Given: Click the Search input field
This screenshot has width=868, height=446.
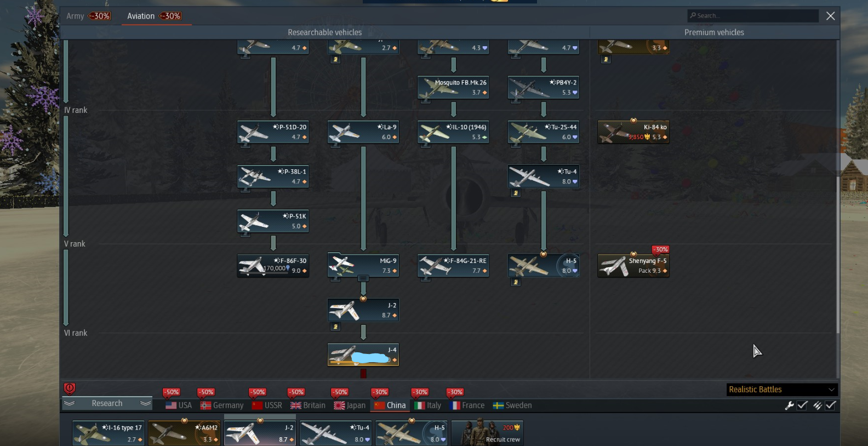Looking at the screenshot, I should click(x=753, y=16).
